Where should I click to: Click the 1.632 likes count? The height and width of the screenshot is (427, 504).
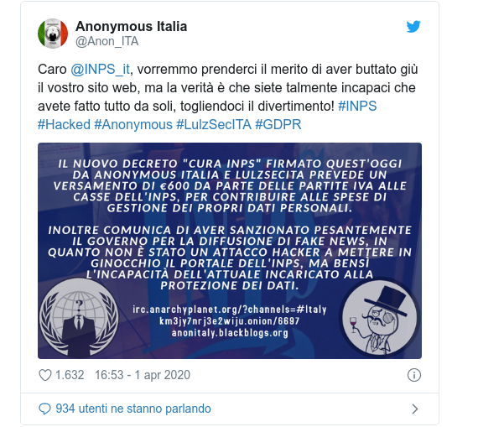pyautogui.click(x=70, y=375)
